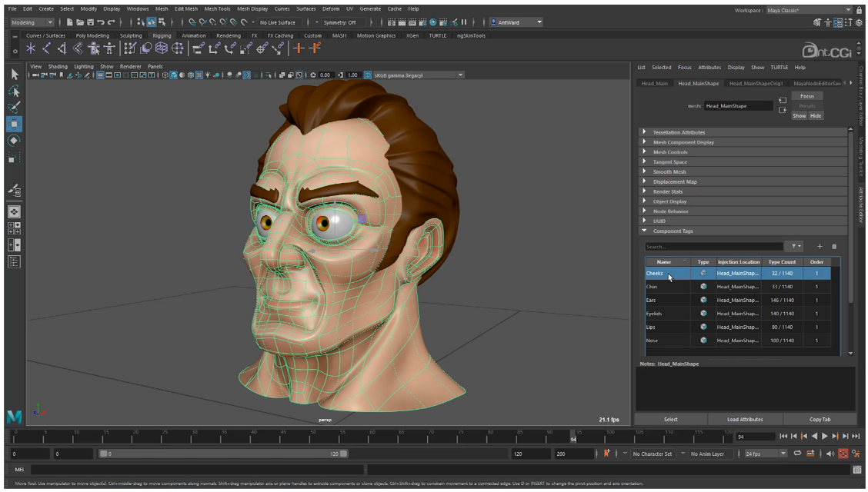The width and height of the screenshot is (868, 492).
Task: Click the Create Lattice shelf icon
Action: 161,48
